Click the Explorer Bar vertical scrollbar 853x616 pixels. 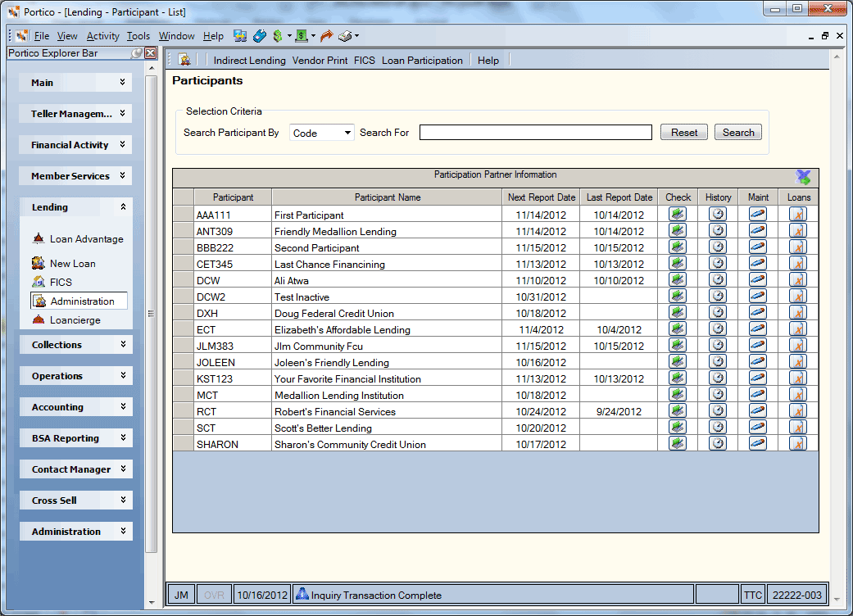pos(152,315)
